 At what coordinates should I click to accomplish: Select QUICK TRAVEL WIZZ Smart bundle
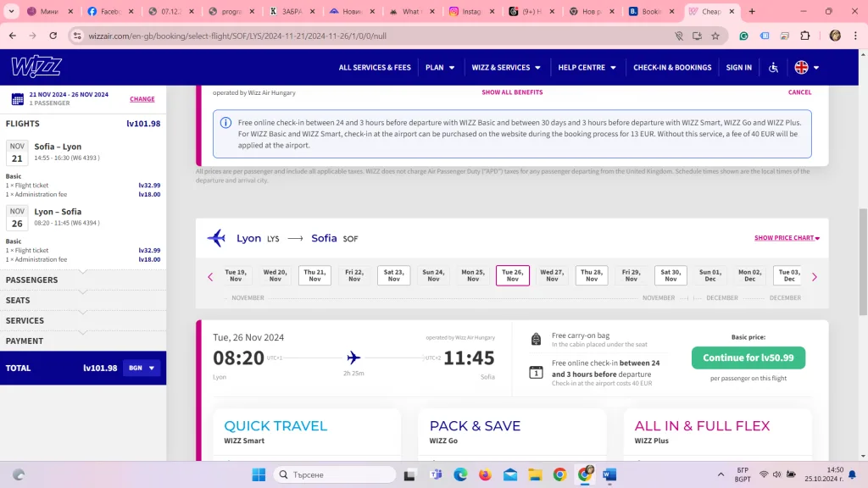click(307, 435)
